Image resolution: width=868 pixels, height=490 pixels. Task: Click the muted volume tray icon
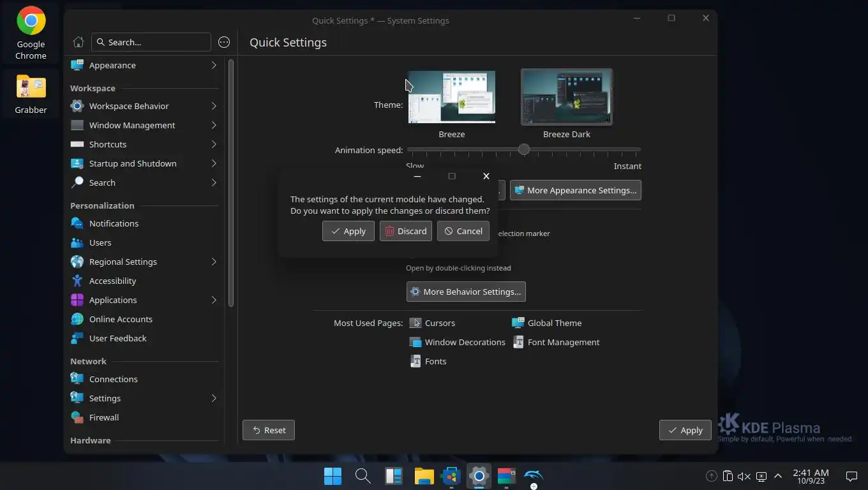point(744,476)
